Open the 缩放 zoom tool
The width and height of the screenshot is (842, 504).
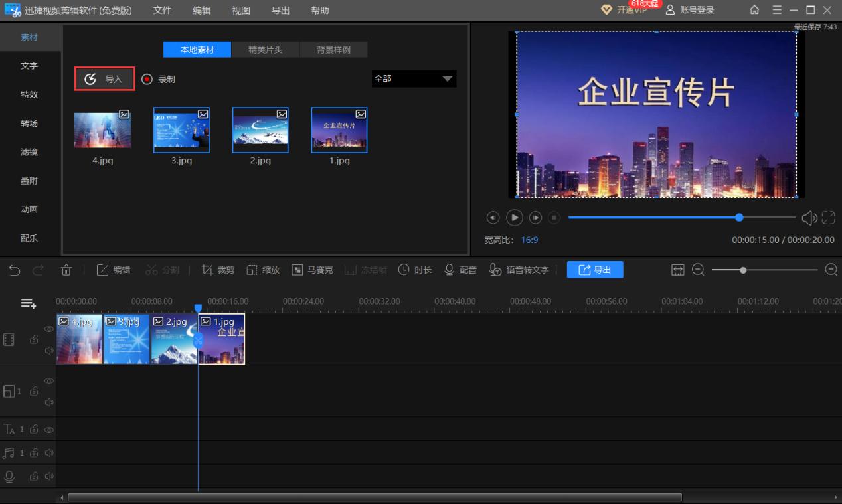tap(263, 270)
